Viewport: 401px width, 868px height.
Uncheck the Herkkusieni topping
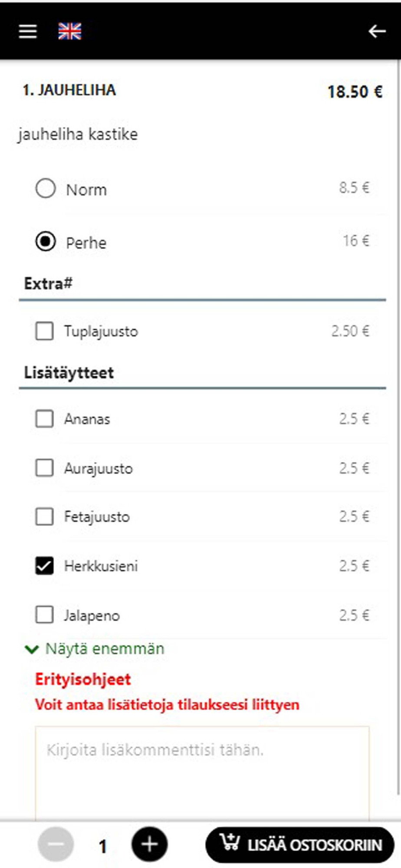pos(44,566)
